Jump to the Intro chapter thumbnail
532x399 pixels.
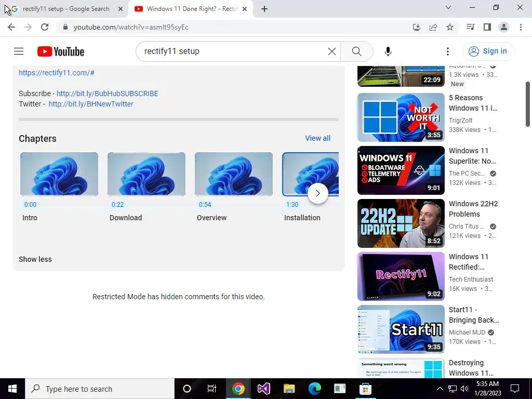click(59, 174)
